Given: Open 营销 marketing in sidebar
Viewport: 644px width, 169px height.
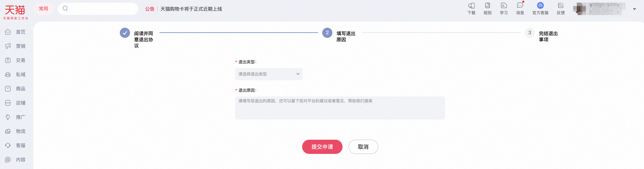Looking at the screenshot, I should pos(15,46).
